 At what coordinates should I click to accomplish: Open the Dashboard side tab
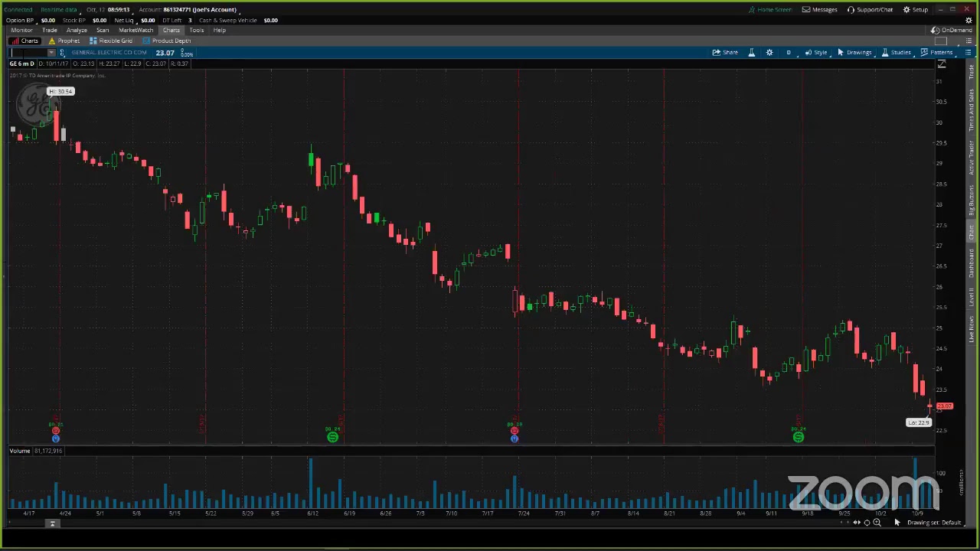[x=972, y=264]
